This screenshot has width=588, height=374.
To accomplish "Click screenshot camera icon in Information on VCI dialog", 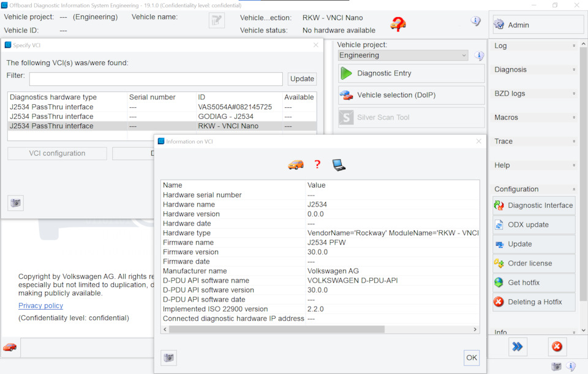I will (x=169, y=358).
